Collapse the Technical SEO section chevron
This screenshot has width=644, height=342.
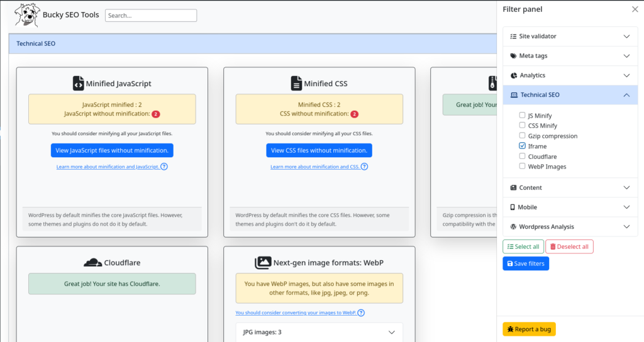tap(626, 95)
